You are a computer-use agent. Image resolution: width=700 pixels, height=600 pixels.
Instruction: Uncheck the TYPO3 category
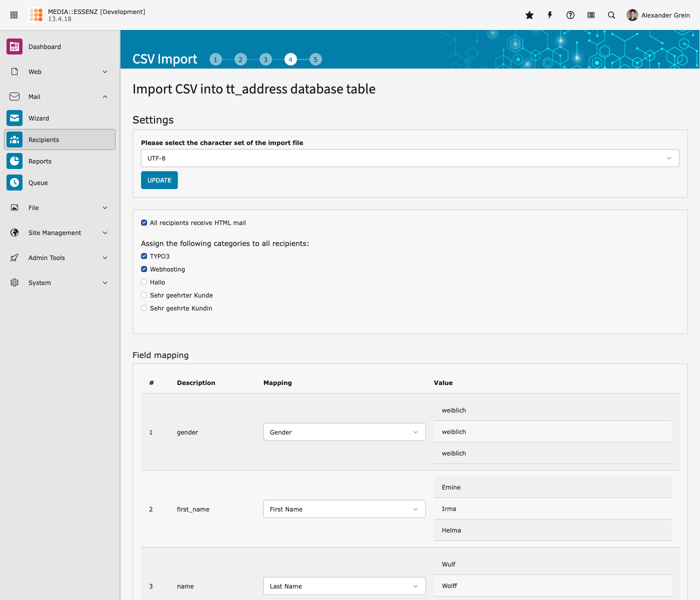pos(144,256)
